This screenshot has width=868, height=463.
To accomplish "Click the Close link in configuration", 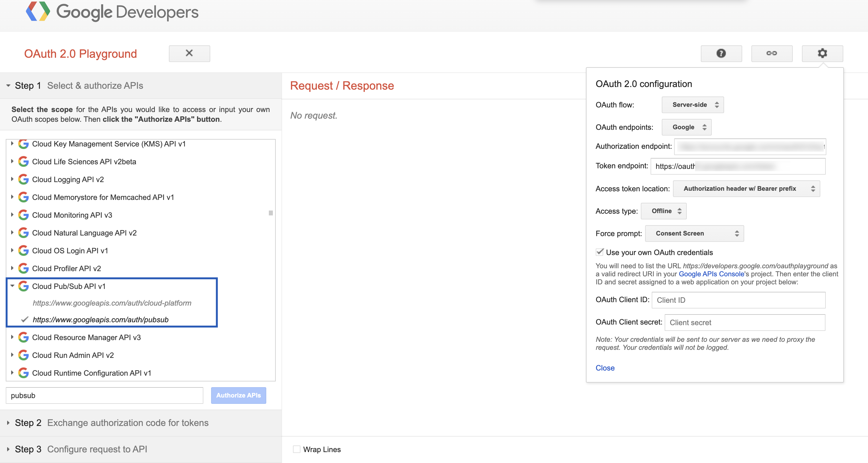I will tap(605, 368).
